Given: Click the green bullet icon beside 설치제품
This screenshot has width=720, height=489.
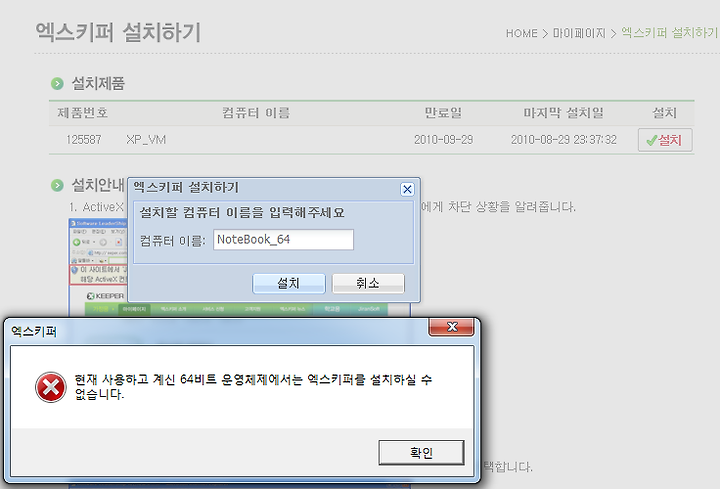Looking at the screenshot, I should click(57, 84).
